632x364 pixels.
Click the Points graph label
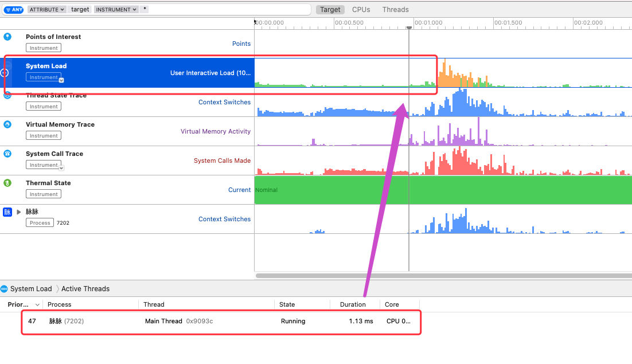[241, 44]
